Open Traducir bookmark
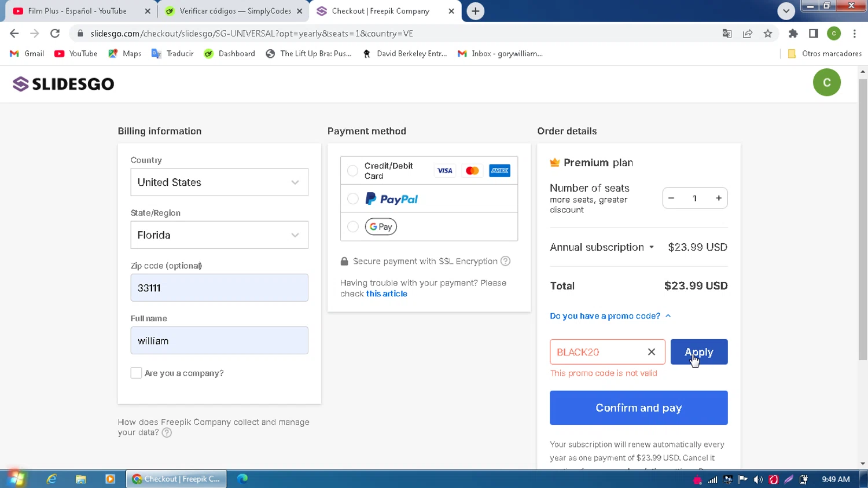Image resolution: width=868 pixels, height=488 pixels. pos(172,53)
